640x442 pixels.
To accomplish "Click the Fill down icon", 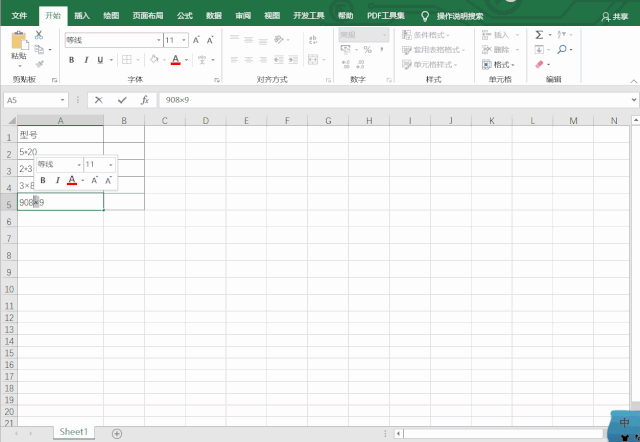I will pyautogui.click(x=539, y=49).
